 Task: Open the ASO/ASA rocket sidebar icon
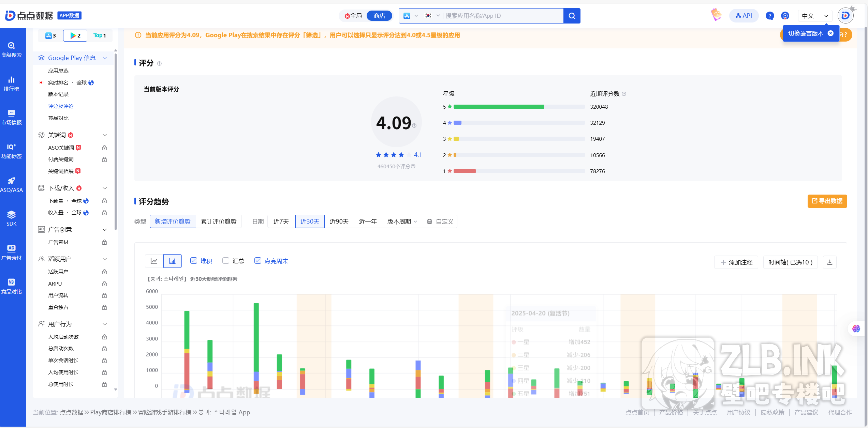pyautogui.click(x=11, y=185)
